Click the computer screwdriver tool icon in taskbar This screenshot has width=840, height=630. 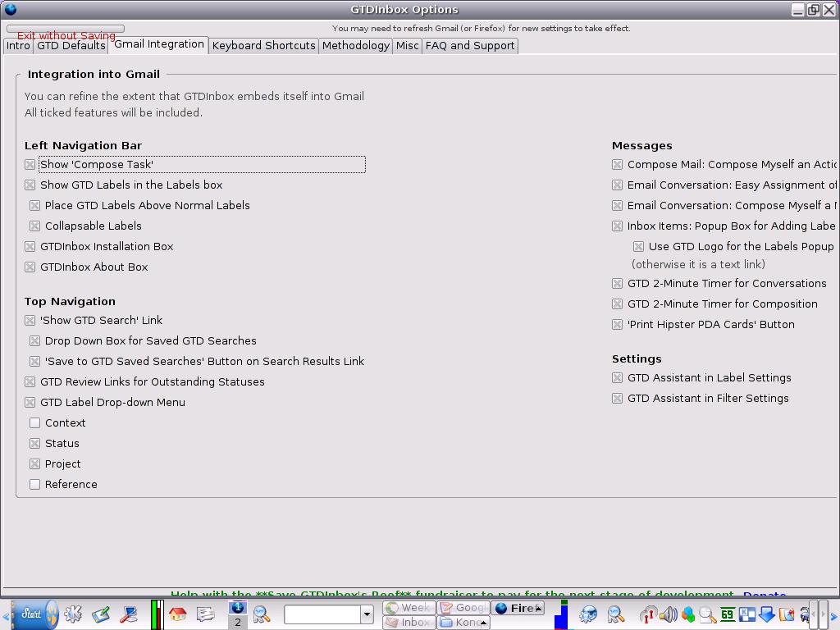pyautogui.click(x=129, y=614)
